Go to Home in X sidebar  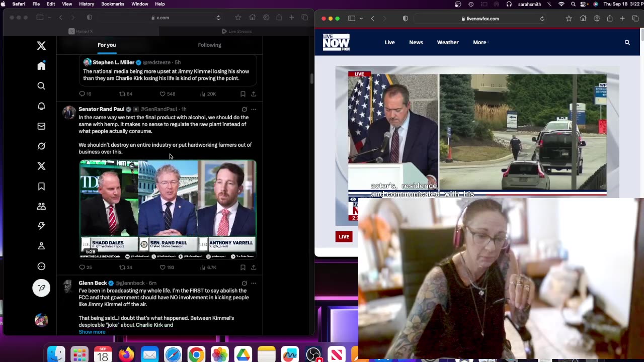pos(41,66)
